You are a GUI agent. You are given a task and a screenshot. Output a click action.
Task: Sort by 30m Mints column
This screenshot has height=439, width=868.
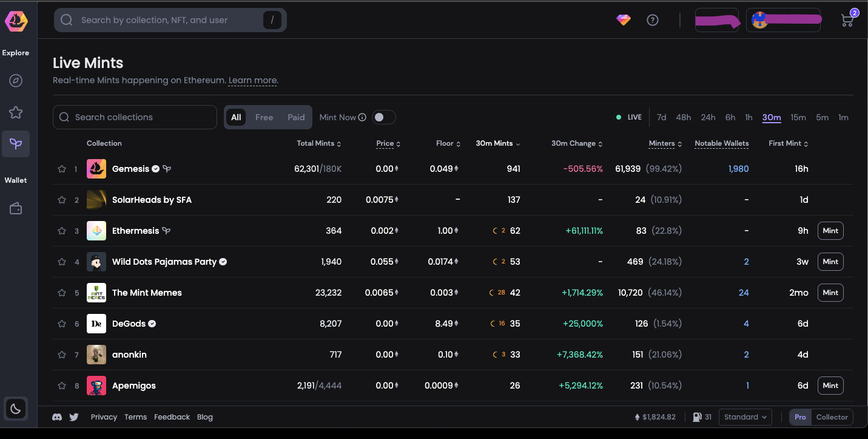click(498, 143)
